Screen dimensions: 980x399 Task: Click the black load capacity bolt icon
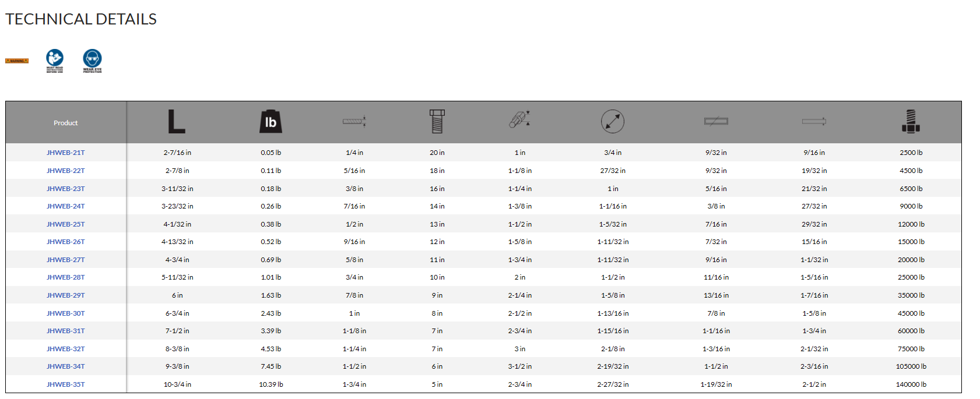[x=911, y=121]
